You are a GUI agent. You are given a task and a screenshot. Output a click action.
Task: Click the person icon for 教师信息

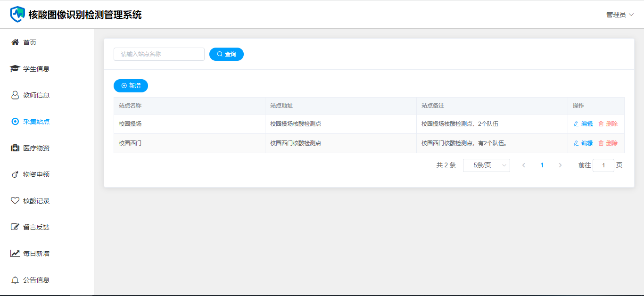15,95
